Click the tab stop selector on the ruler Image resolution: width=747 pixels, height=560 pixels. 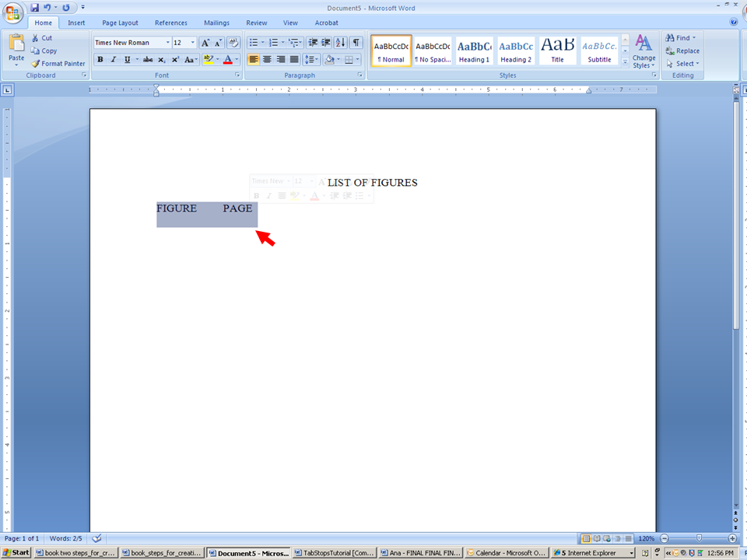pyautogui.click(x=7, y=89)
